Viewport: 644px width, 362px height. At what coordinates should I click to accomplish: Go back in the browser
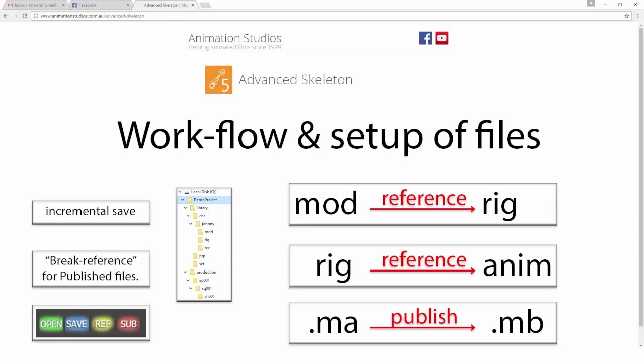tap(6, 16)
